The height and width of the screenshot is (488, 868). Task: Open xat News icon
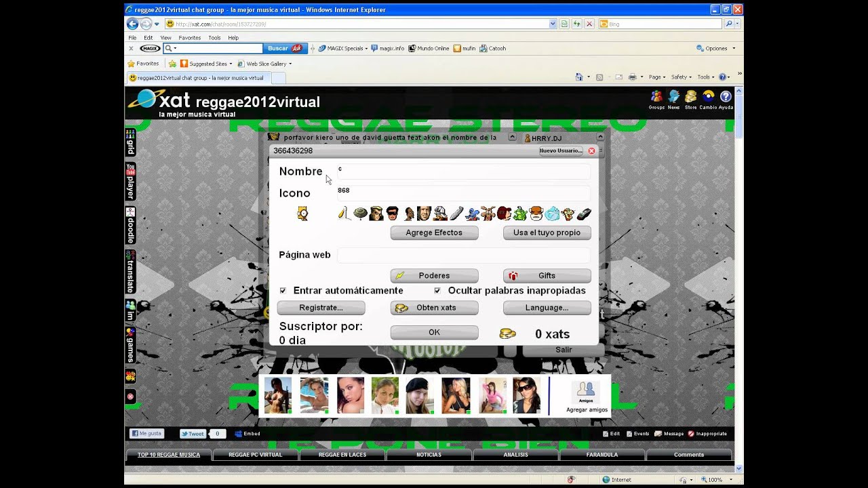coord(673,100)
